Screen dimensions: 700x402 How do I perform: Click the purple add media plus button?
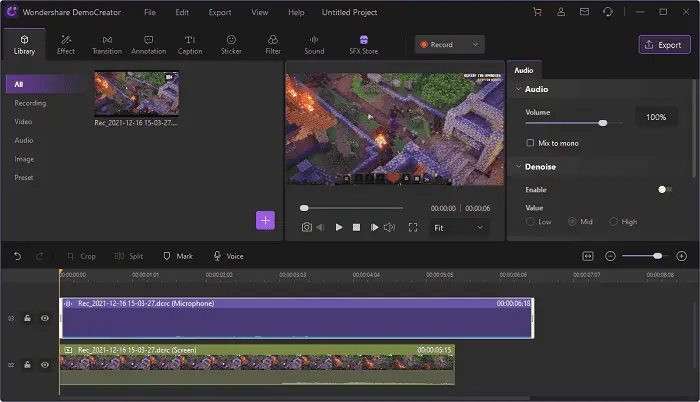pos(265,220)
